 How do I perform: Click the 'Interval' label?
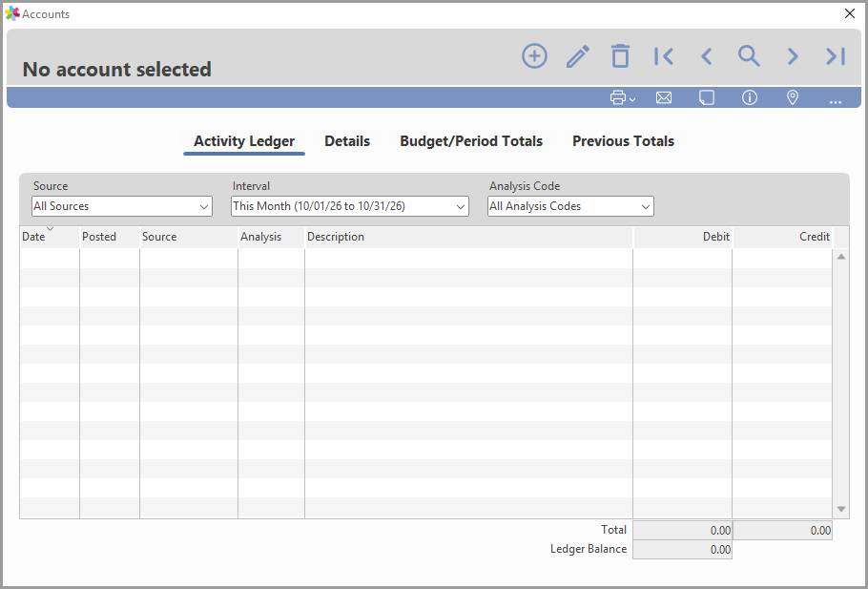click(x=251, y=186)
